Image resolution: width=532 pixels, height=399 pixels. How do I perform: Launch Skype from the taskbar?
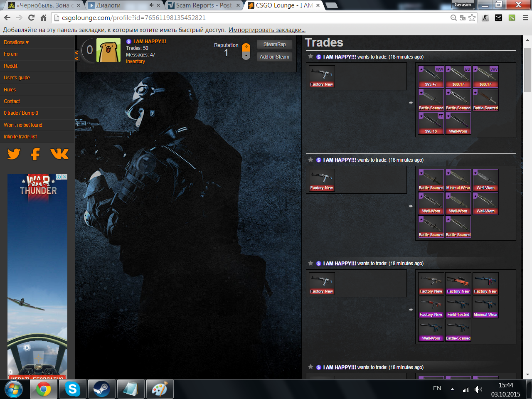[x=72, y=389]
